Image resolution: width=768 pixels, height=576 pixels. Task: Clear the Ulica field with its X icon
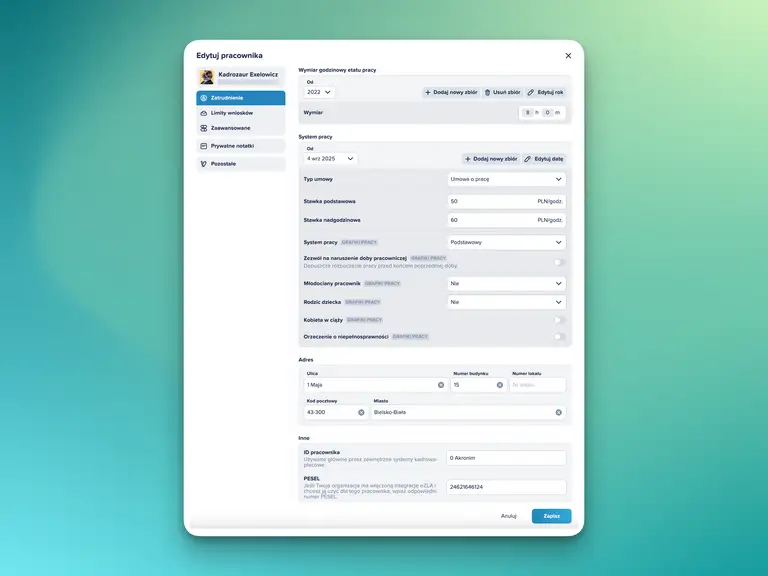tap(441, 385)
